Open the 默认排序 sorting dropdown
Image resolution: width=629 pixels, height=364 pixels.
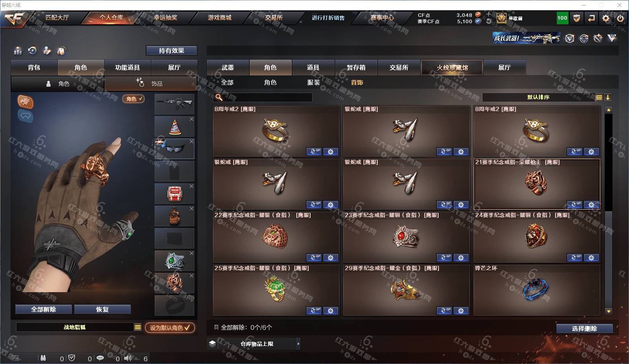pos(538,97)
